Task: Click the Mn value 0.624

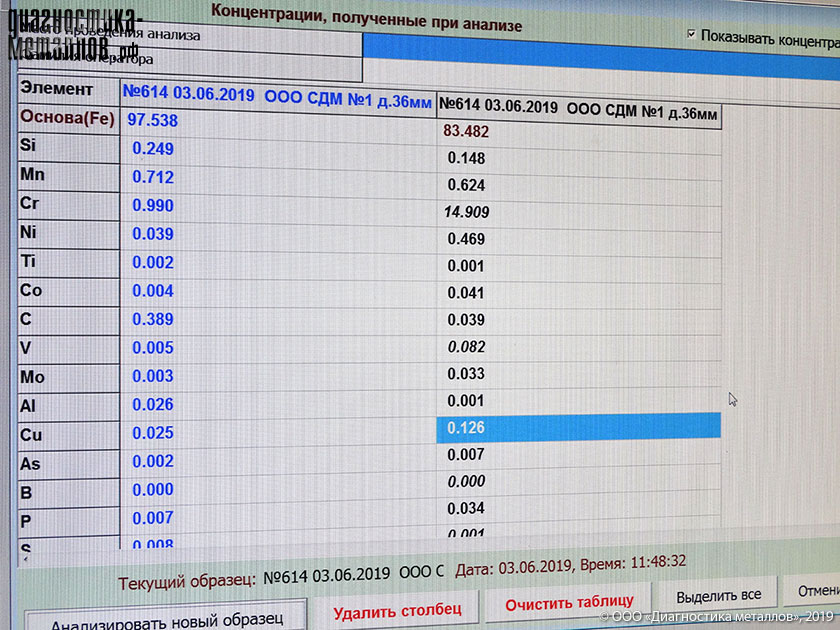Action: pos(466,185)
